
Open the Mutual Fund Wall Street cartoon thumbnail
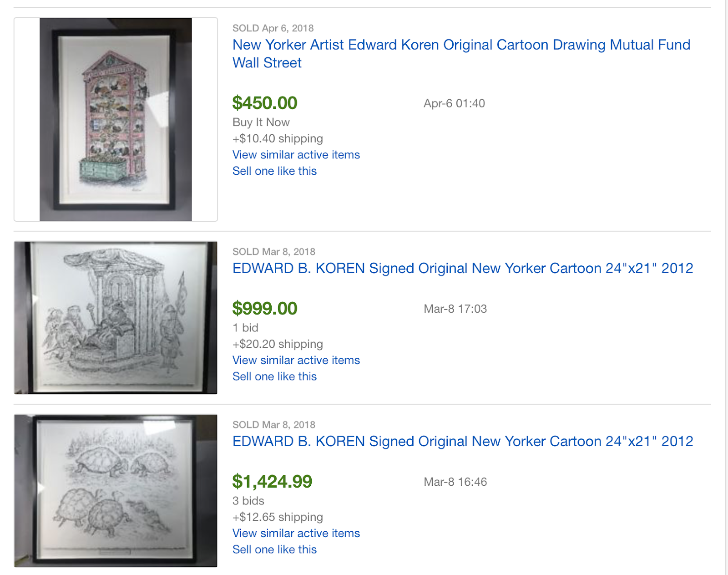click(116, 119)
